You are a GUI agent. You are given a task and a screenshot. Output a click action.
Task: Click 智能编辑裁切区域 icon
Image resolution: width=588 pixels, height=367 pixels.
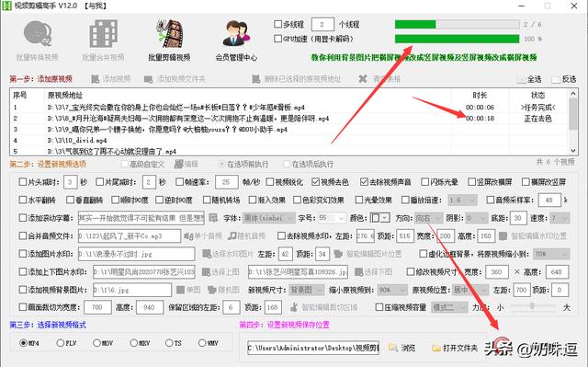294,307
